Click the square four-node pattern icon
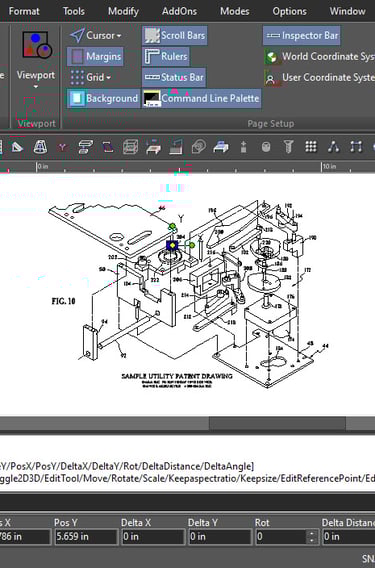375x568 pixels. tap(356, 147)
